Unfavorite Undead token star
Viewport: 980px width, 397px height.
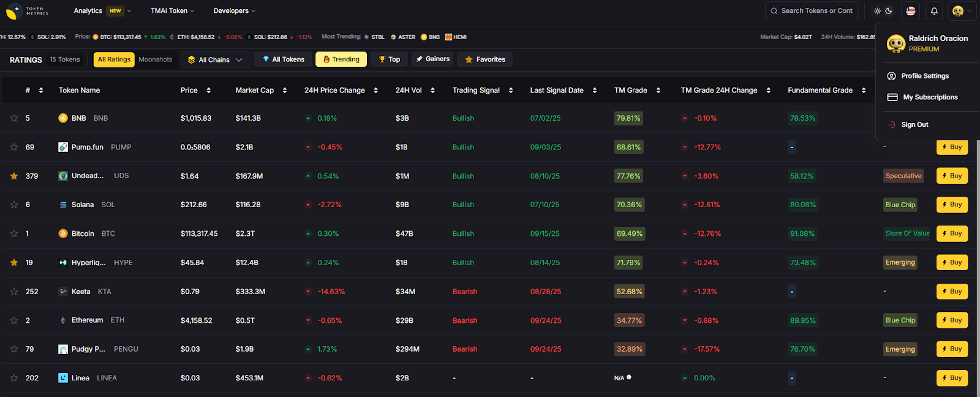click(x=14, y=176)
